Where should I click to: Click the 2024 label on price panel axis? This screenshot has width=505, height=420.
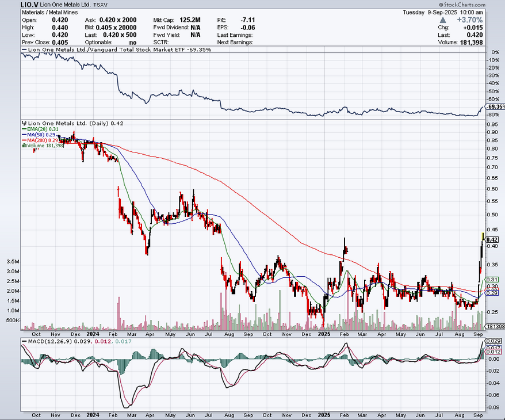(x=93, y=334)
